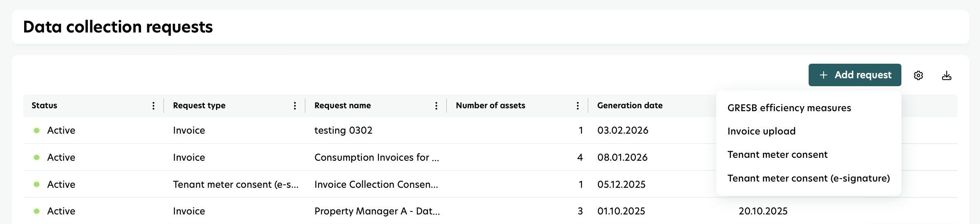Click Invoice type in Consumption Invoices row
Image resolution: width=980 pixels, height=224 pixels.
tap(189, 157)
